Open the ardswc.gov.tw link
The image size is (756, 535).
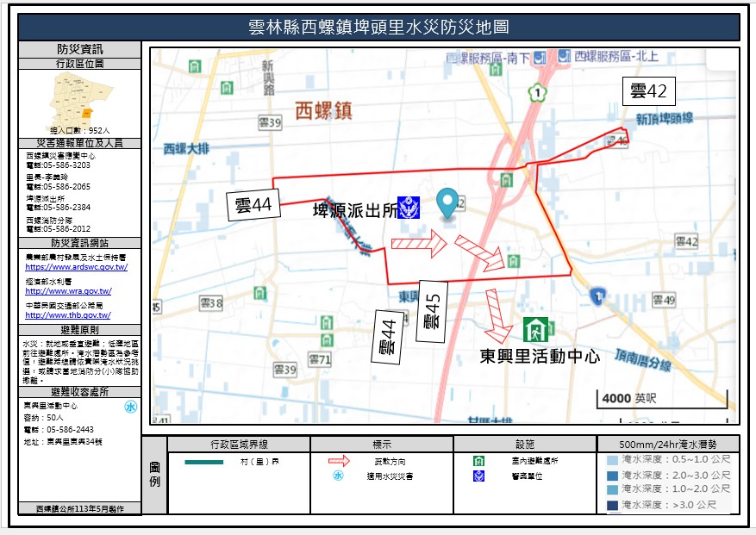pyautogui.click(x=77, y=268)
